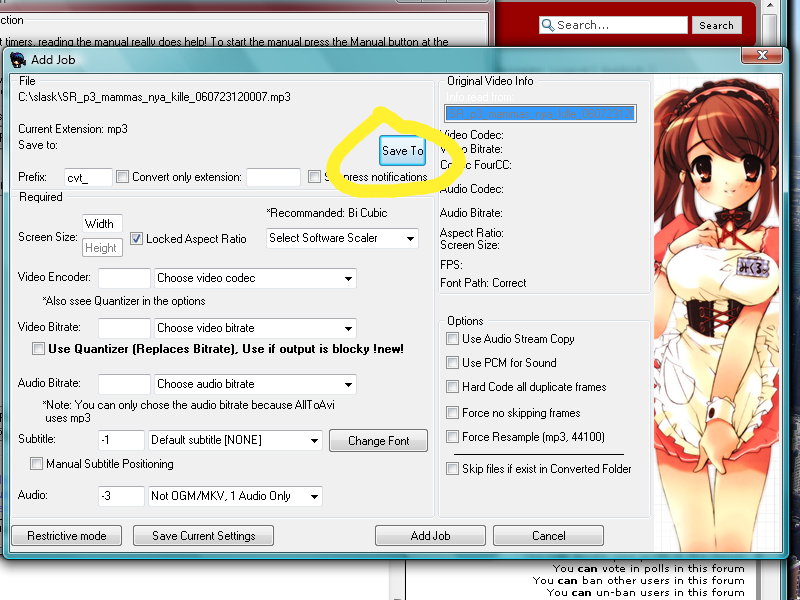Enable Force no skipping frames
800x600 pixels.
[452, 412]
